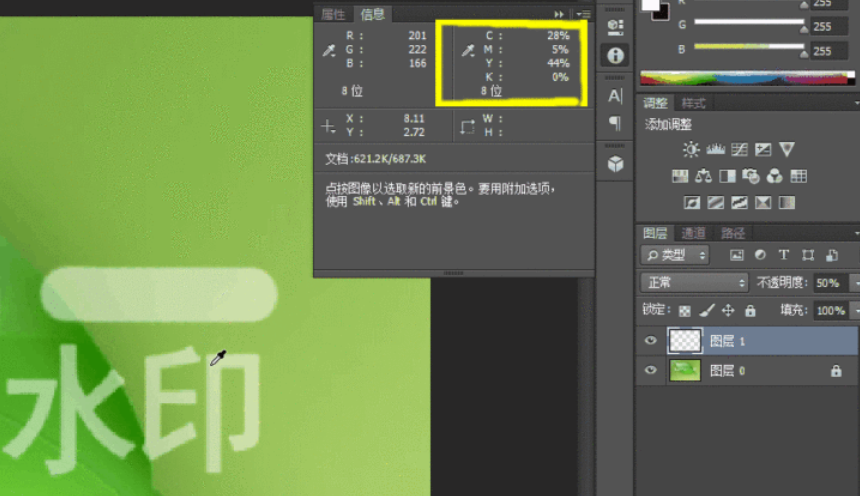Open the X/Y crosshair units options
This screenshot has height=496, width=860.
tap(328, 127)
